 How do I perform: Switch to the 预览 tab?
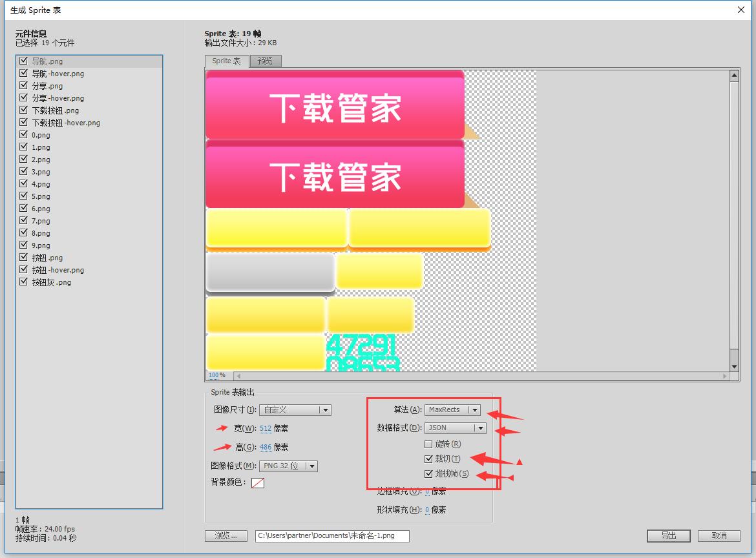(x=265, y=61)
